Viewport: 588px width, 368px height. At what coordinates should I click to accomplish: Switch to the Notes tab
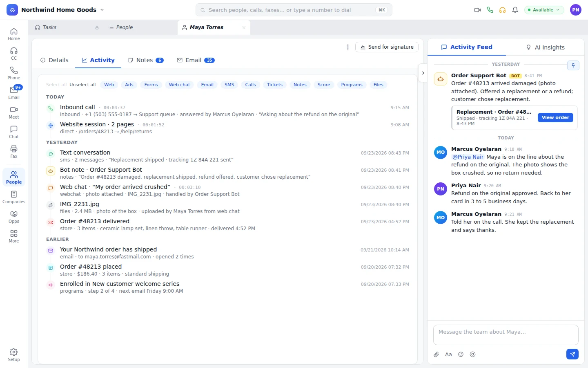(146, 60)
